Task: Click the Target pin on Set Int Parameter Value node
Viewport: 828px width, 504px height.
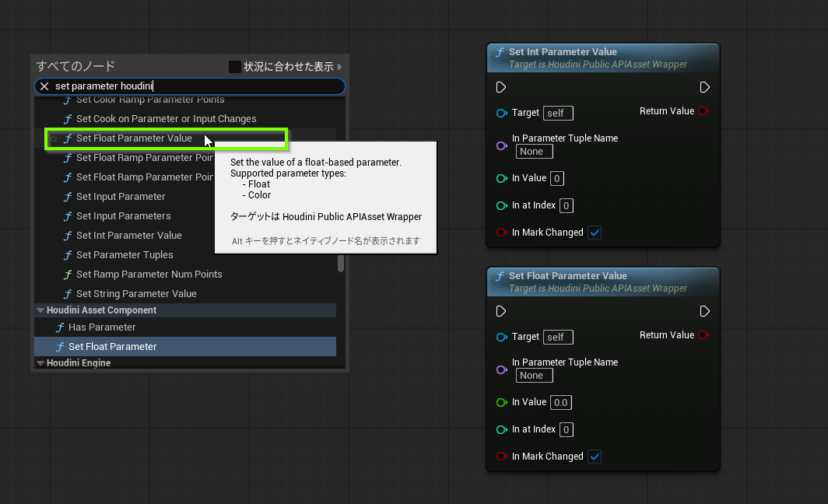Action: 501,114
